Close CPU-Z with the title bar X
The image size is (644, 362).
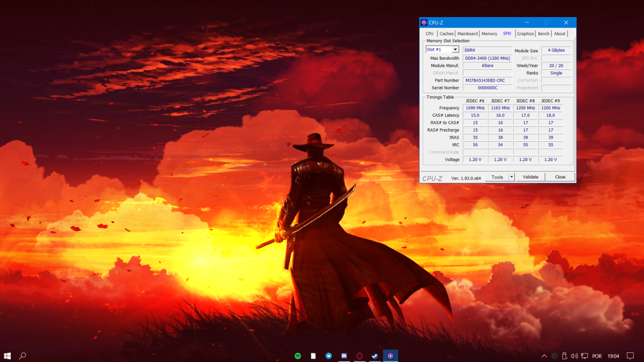(x=566, y=22)
